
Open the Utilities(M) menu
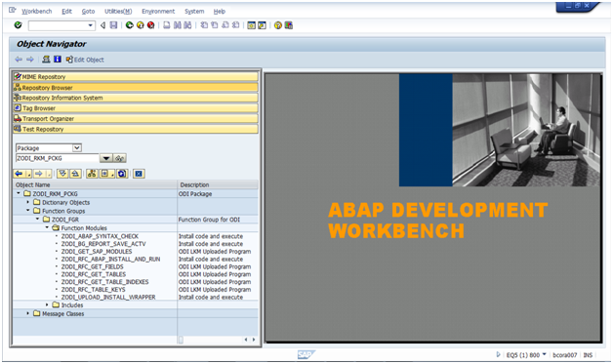click(x=118, y=12)
